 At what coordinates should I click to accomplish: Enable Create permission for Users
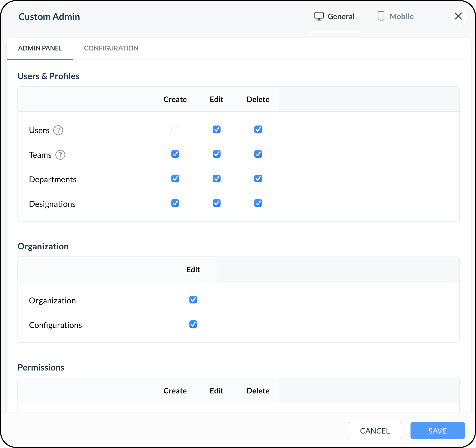click(175, 129)
